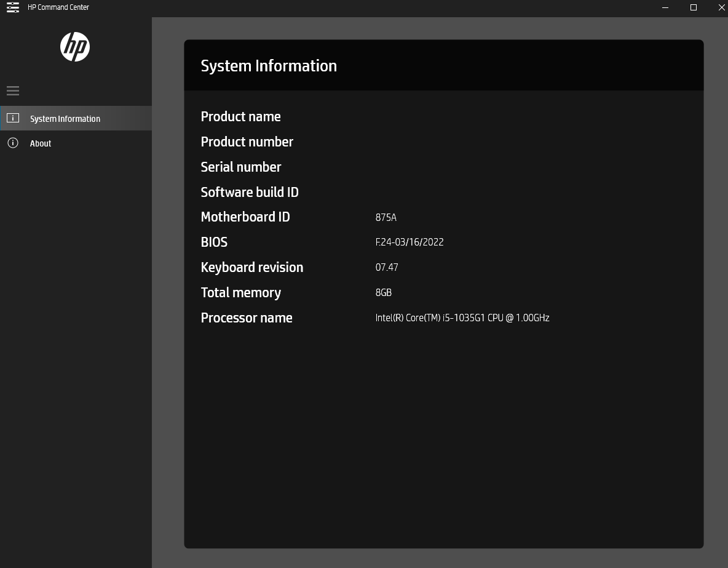Click the "Processor name" label

(247, 318)
